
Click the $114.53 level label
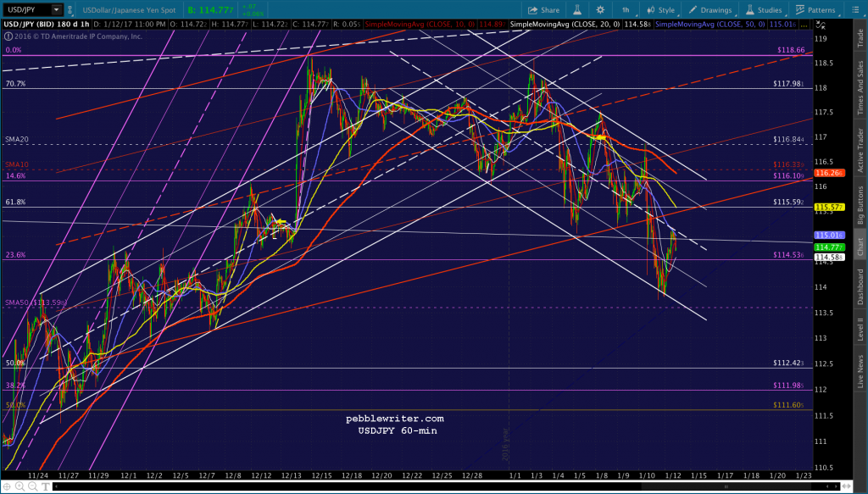click(x=789, y=255)
